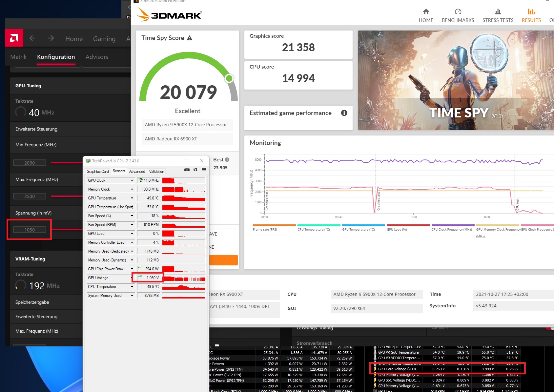Open the Validation tab in GPU-Z
Image resolution: width=554 pixels, height=392 pixels.
tap(156, 171)
